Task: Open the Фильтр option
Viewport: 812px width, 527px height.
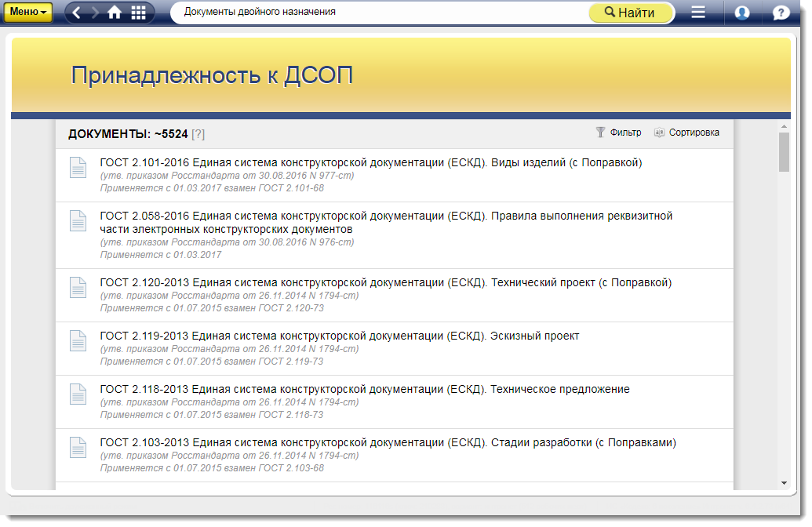Action: (619, 133)
